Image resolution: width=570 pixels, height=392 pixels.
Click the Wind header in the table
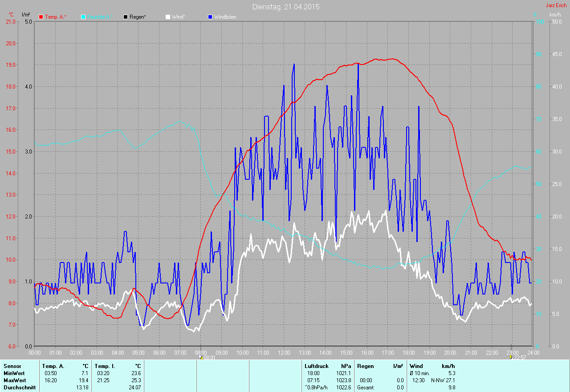point(416,366)
